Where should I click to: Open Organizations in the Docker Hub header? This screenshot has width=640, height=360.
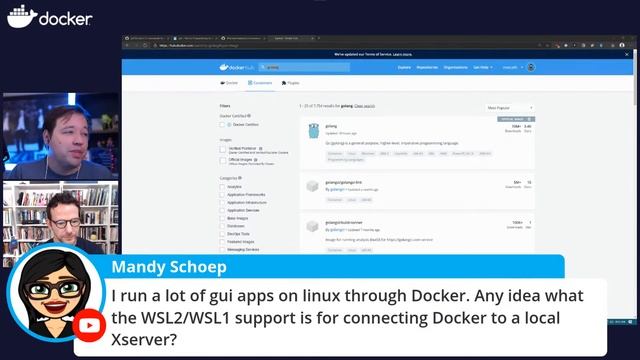456,67
